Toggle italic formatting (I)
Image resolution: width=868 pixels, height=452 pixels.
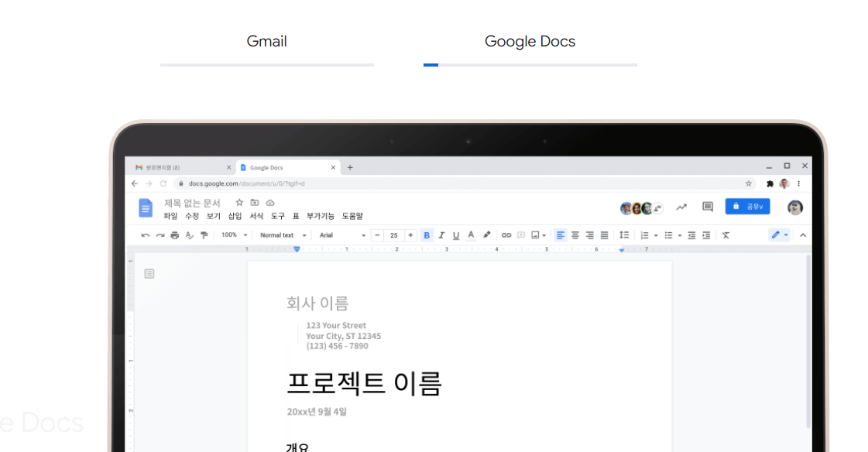click(441, 235)
